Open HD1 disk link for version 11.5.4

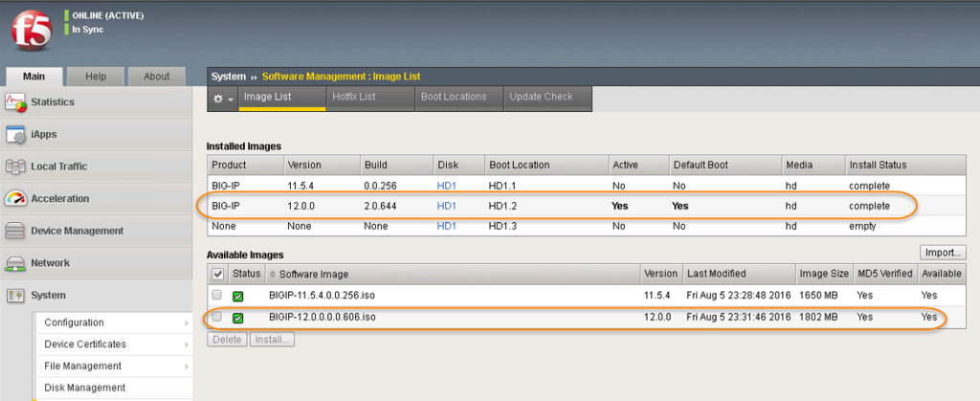point(446,186)
